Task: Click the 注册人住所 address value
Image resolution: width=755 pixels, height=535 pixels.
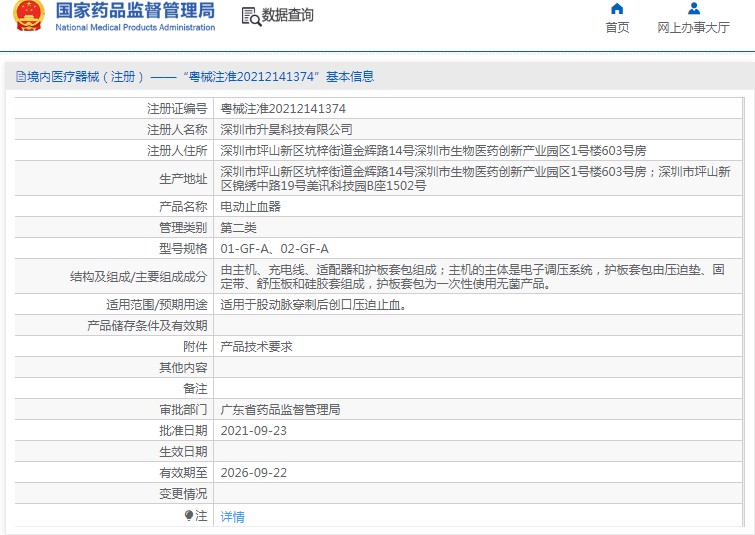Action: coord(433,151)
